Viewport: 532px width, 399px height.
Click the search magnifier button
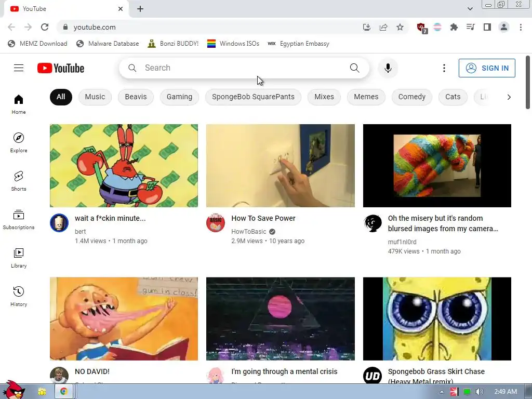354,68
